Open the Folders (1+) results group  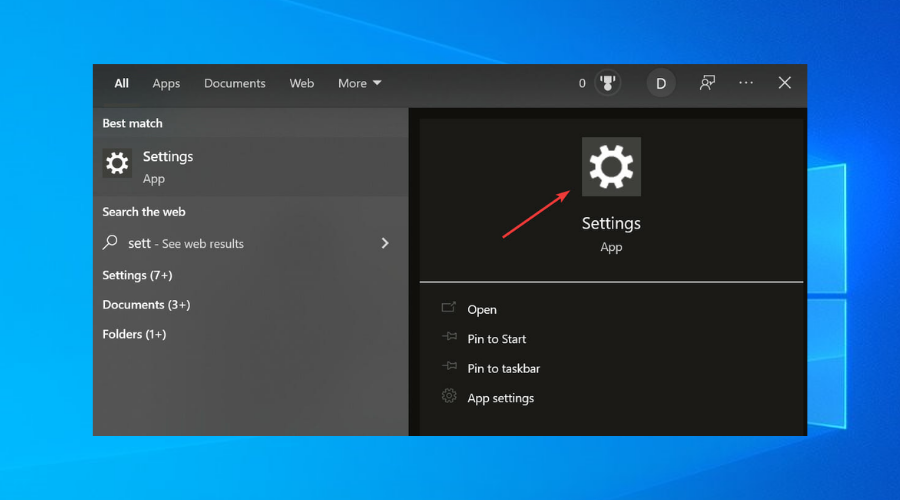click(134, 334)
